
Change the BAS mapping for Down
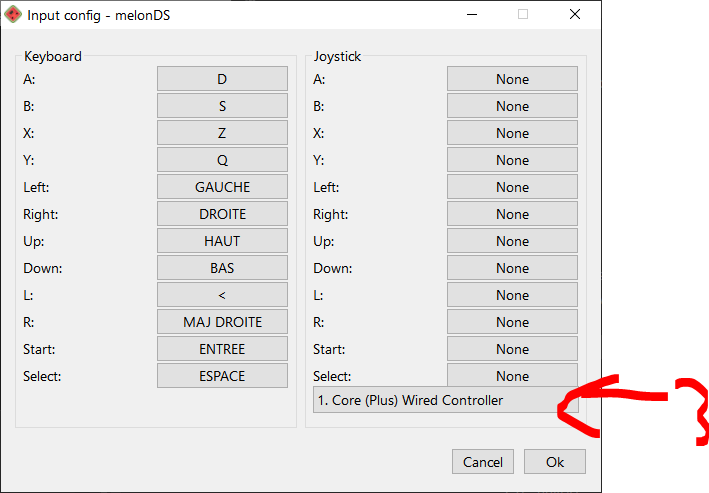[x=222, y=268]
